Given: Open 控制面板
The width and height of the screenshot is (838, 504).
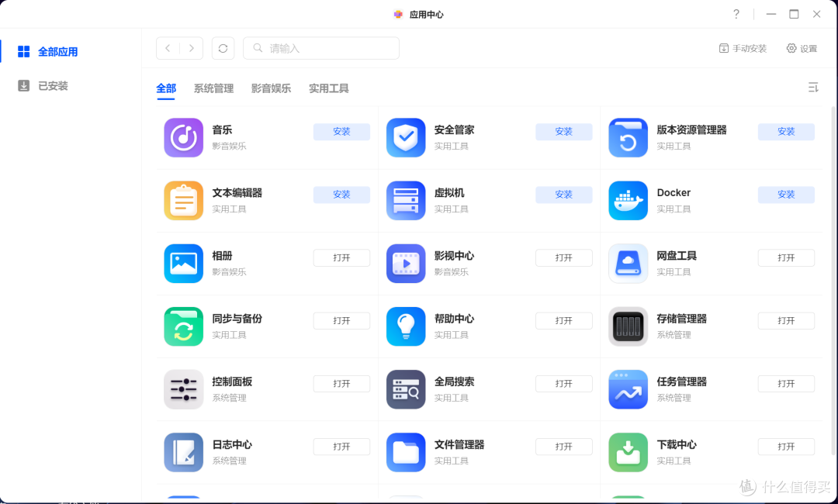Looking at the screenshot, I should click(x=341, y=384).
